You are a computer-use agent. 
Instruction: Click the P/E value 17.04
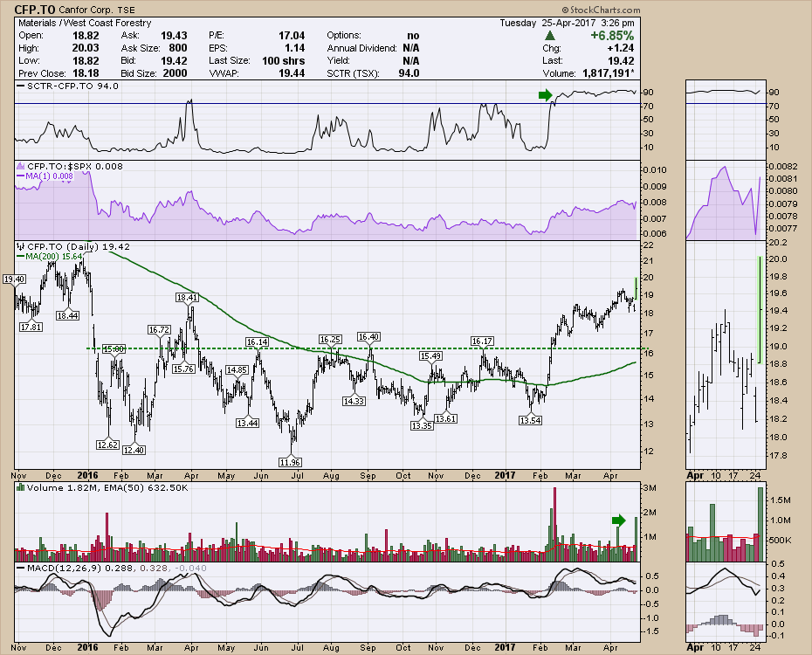click(x=292, y=36)
